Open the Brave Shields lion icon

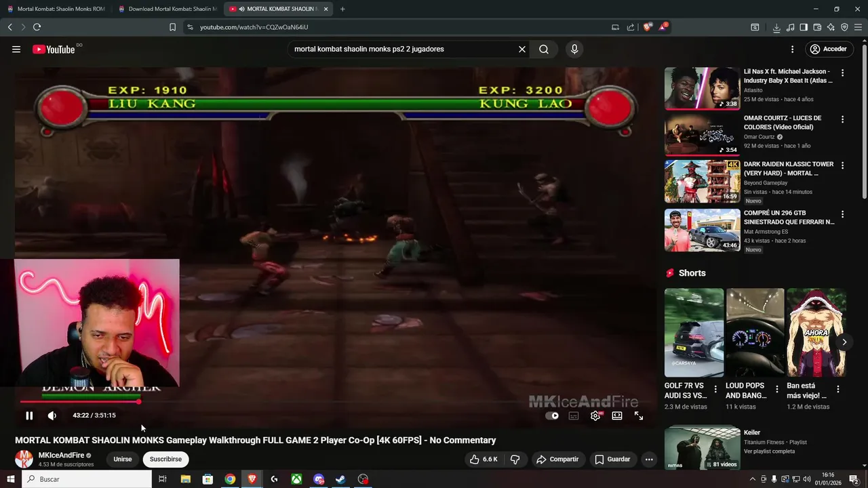tap(648, 27)
